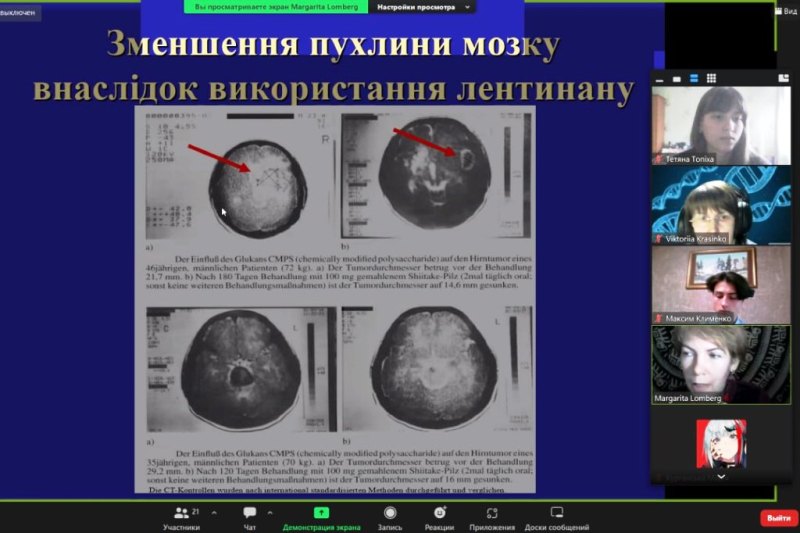Select Margarita Lomberg video thumbnail
This screenshot has height=533, width=800.
(x=721, y=365)
